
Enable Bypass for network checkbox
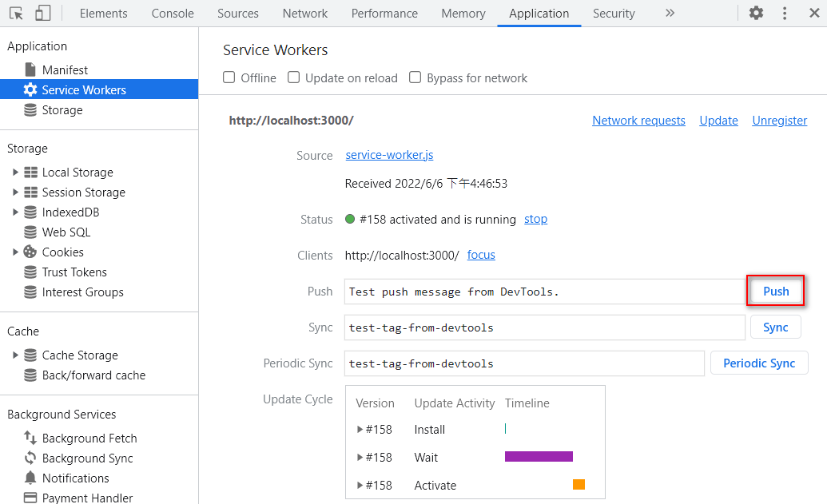click(x=415, y=77)
